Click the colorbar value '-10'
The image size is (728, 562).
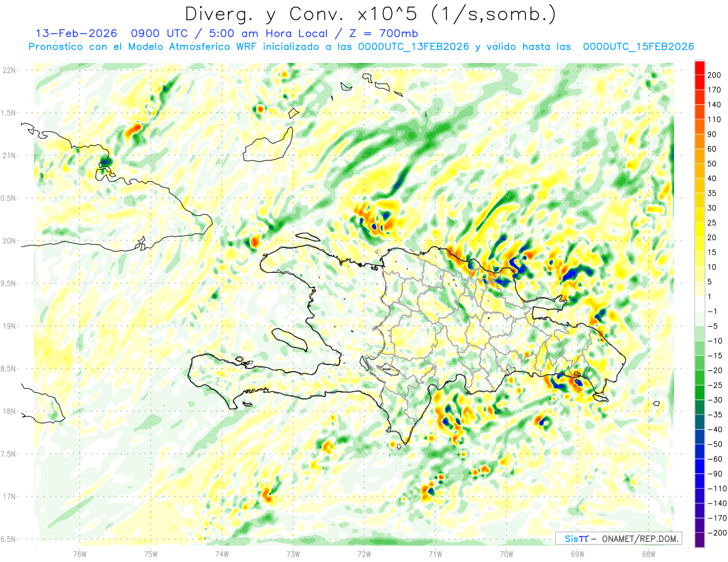tap(716, 341)
